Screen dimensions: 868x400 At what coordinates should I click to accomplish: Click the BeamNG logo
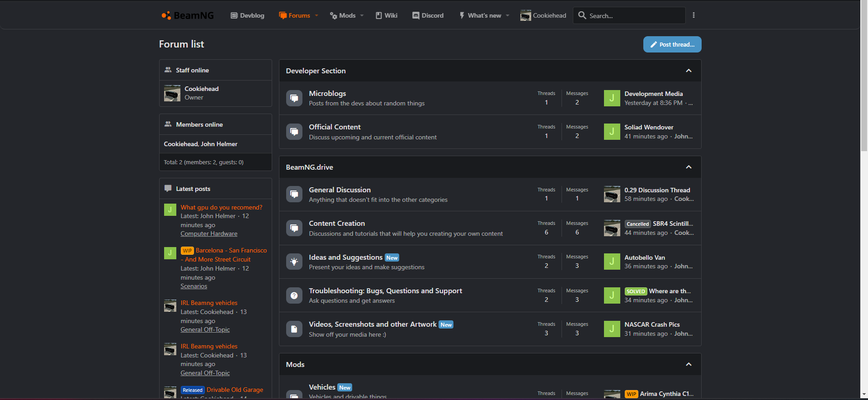click(x=188, y=15)
